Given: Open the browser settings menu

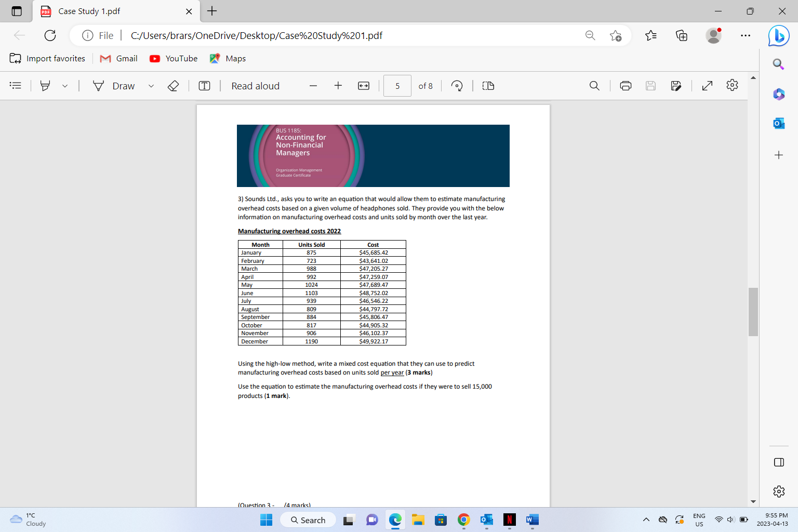Looking at the screenshot, I should (746, 35).
